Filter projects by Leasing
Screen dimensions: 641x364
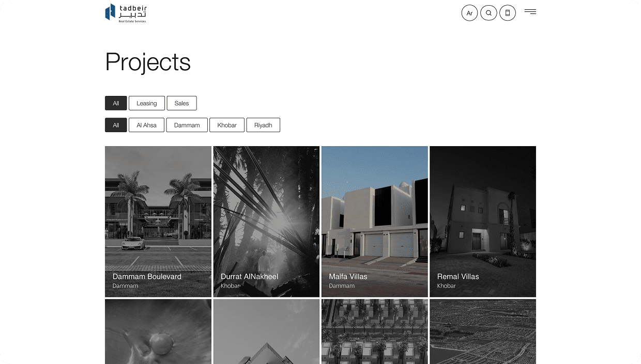tap(147, 103)
